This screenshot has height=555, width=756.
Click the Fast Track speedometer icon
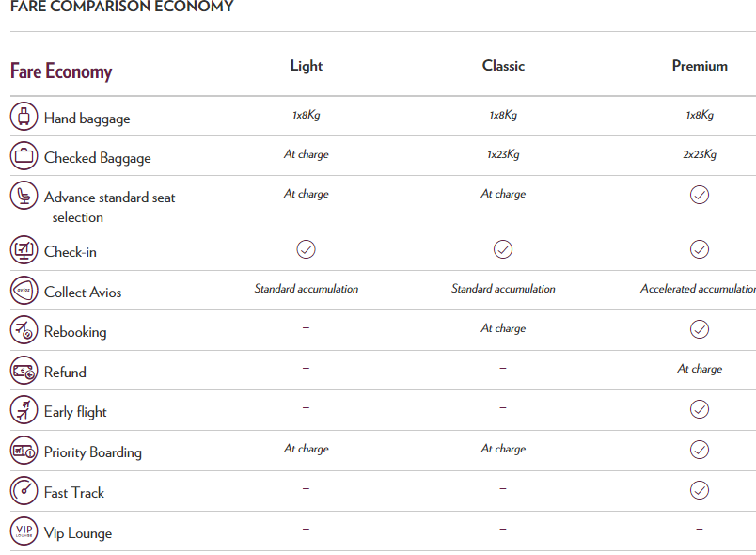(x=24, y=491)
